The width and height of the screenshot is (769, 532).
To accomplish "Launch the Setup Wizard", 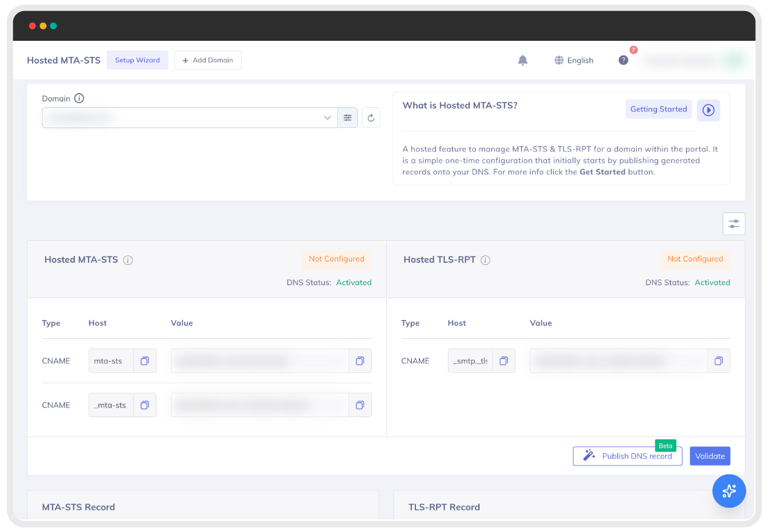I will pos(137,59).
